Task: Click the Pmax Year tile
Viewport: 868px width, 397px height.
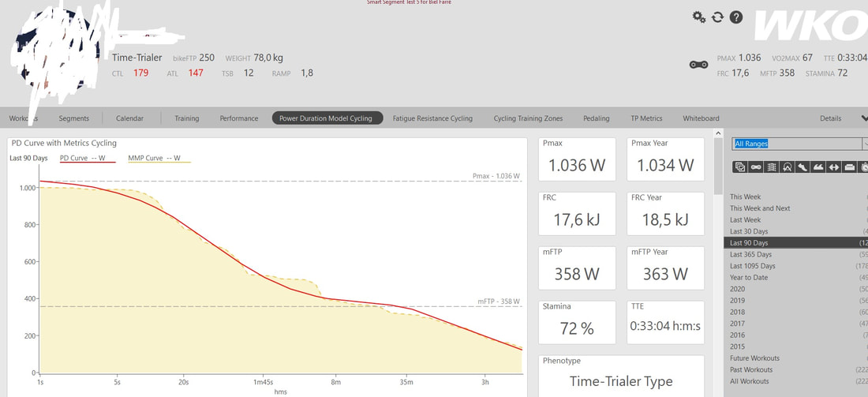Action: [665, 159]
